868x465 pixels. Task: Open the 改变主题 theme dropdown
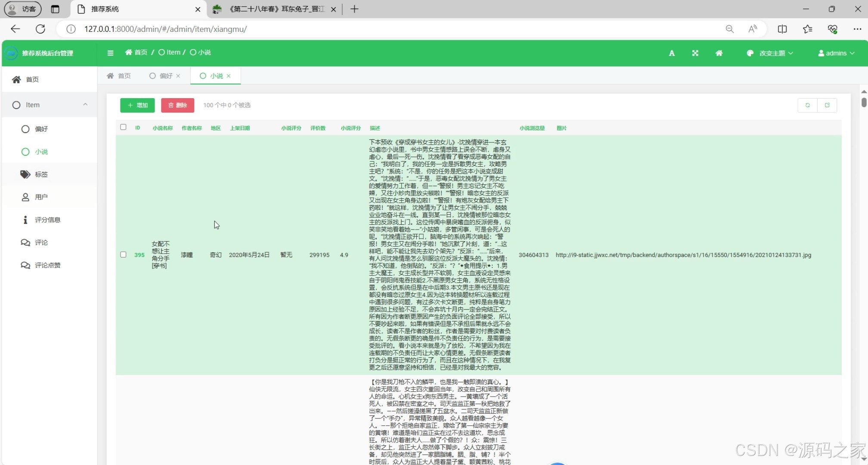coord(772,53)
